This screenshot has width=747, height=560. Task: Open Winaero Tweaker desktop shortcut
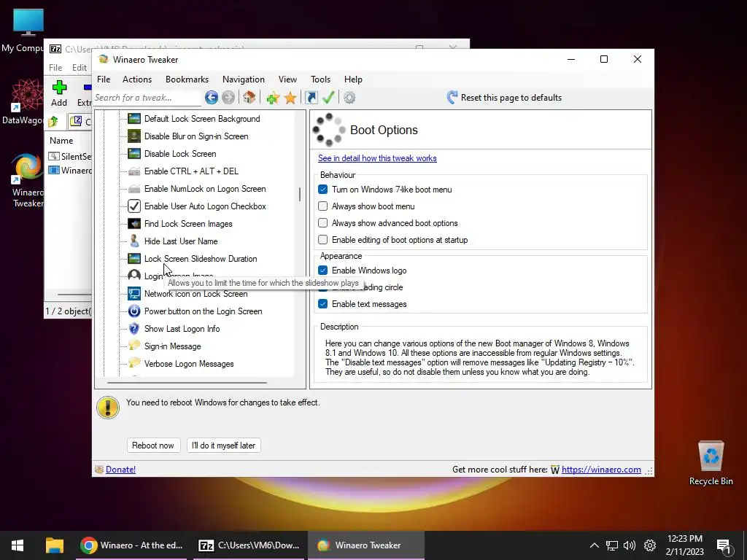coord(28,180)
